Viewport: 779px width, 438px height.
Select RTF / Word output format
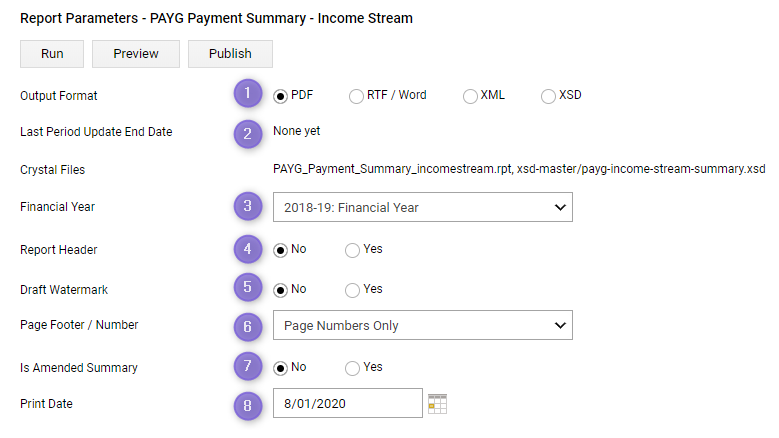(356, 96)
